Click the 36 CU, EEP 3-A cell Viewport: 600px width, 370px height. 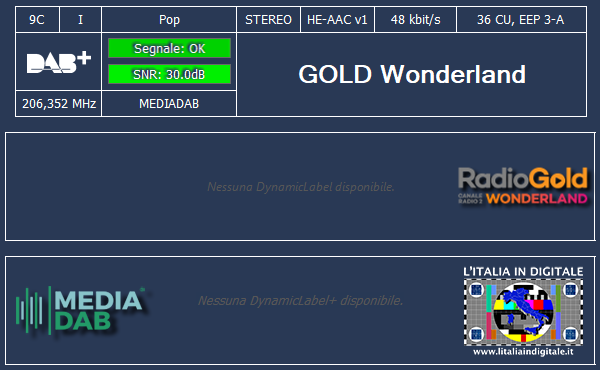pyautogui.click(x=521, y=20)
